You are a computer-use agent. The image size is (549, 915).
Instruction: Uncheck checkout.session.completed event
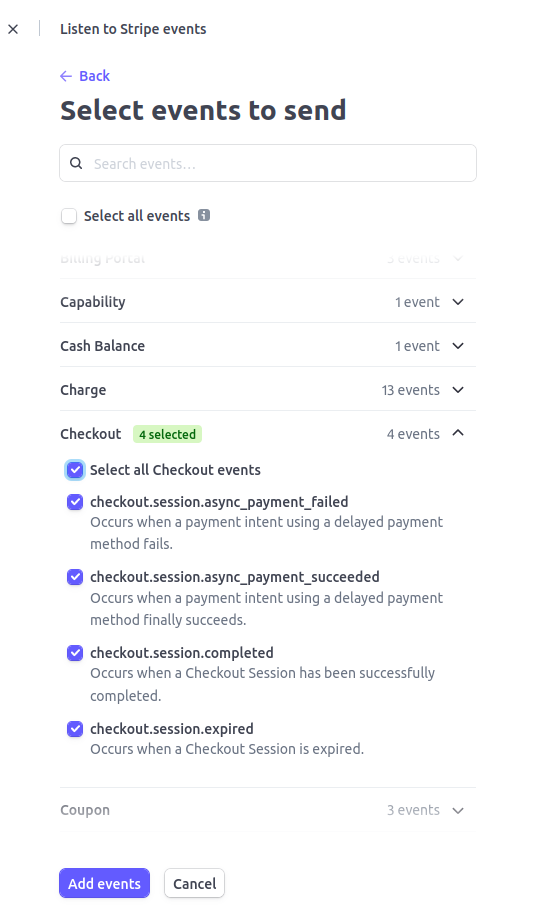[75, 652]
